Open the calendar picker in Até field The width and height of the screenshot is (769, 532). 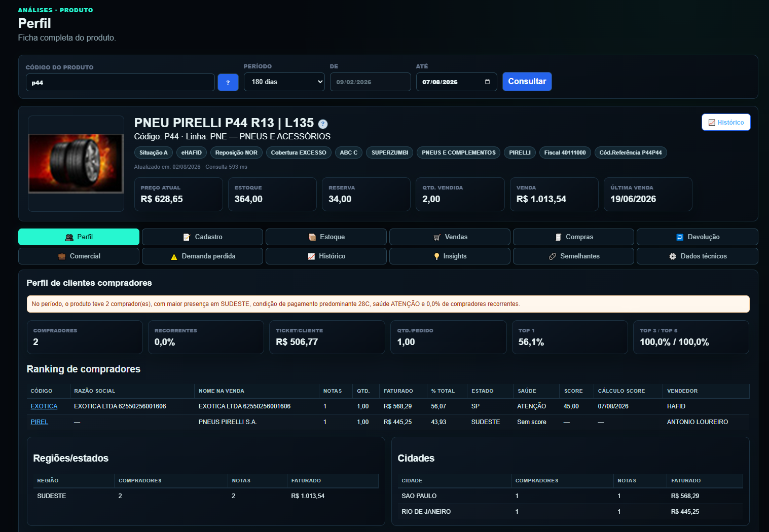point(487,82)
